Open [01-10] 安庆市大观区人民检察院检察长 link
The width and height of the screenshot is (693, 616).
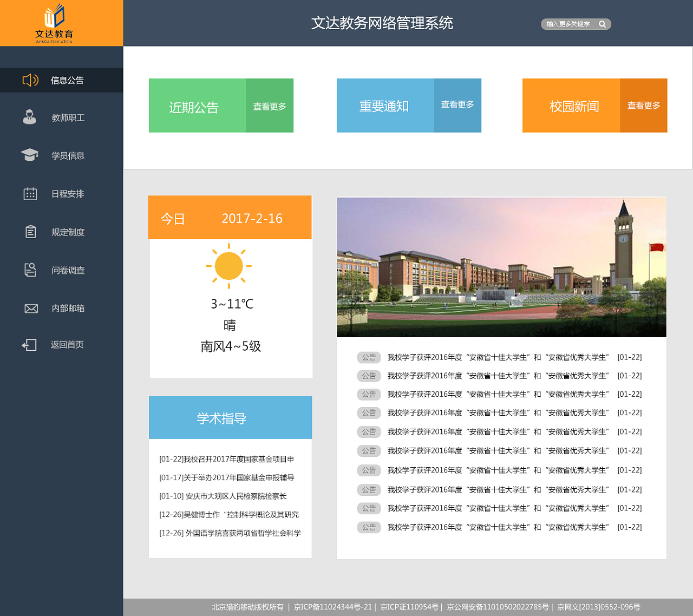click(x=223, y=496)
